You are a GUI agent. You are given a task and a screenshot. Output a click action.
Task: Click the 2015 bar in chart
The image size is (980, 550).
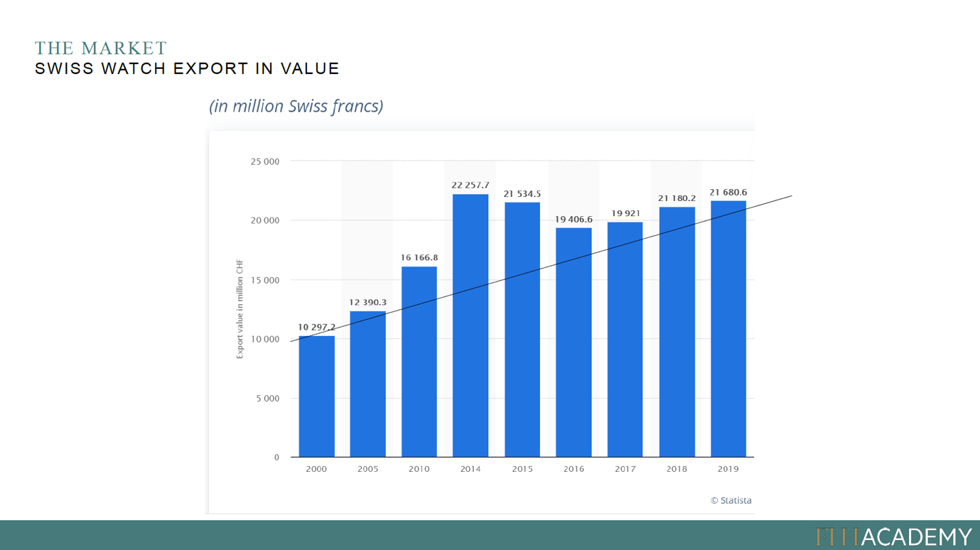coord(522,330)
